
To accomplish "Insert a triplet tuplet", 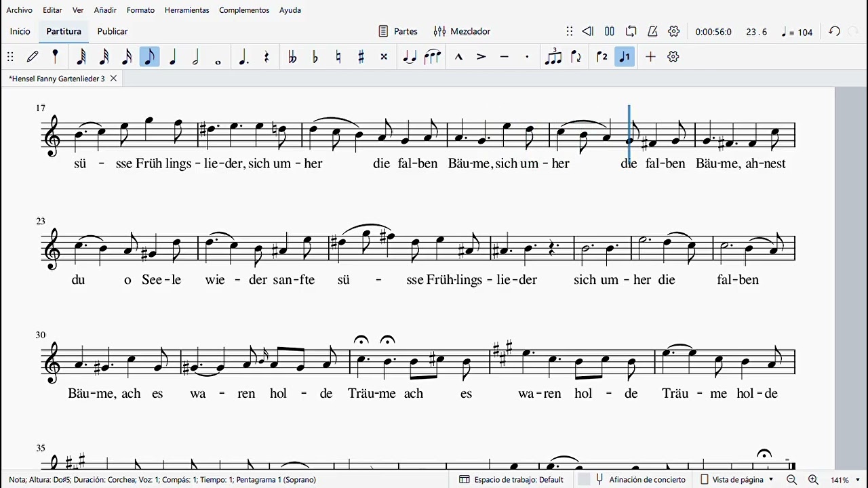I will (x=553, y=57).
